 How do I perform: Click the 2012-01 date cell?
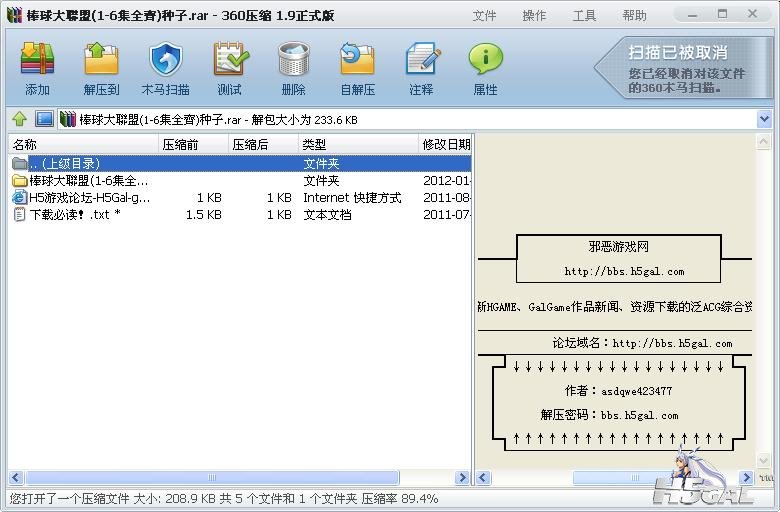click(x=446, y=180)
